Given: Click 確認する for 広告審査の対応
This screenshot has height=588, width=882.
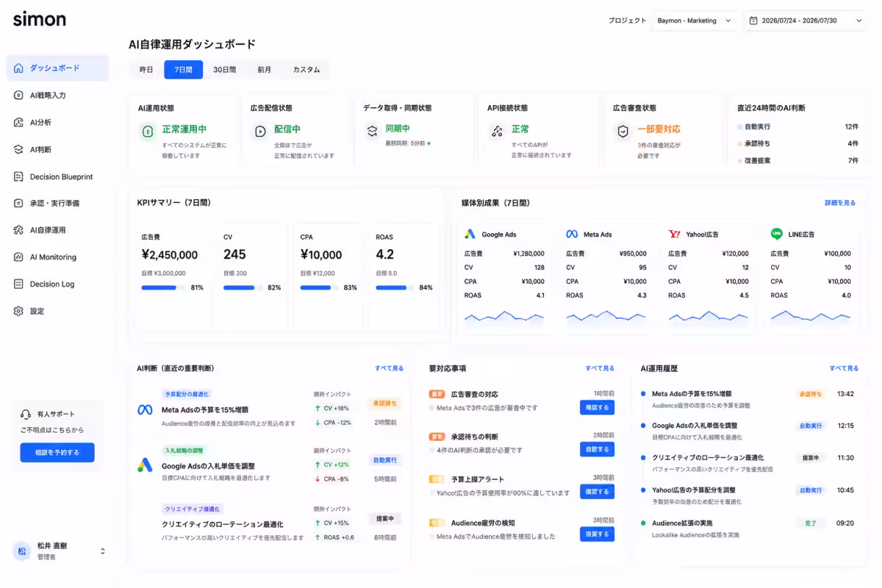Looking at the screenshot, I should (x=597, y=407).
